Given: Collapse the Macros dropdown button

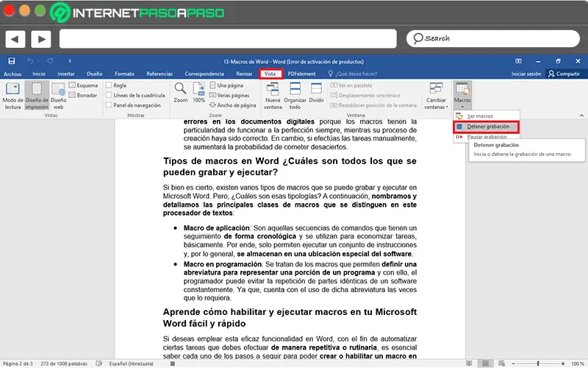Looking at the screenshot, I should pos(462,96).
